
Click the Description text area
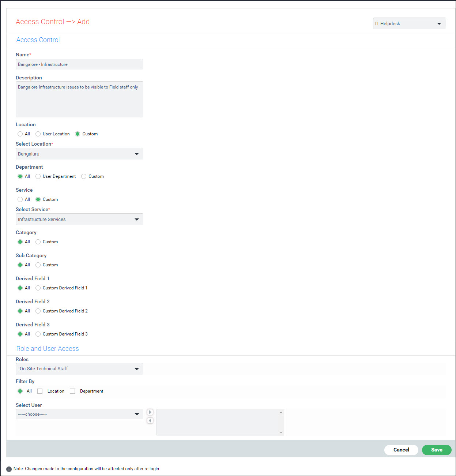(79, 99)
